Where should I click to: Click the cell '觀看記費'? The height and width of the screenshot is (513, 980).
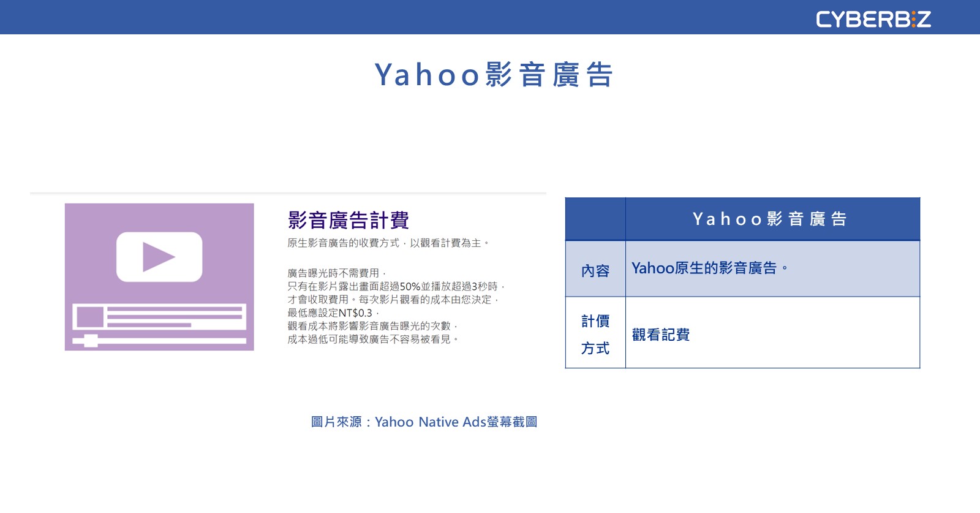point(772,334)
